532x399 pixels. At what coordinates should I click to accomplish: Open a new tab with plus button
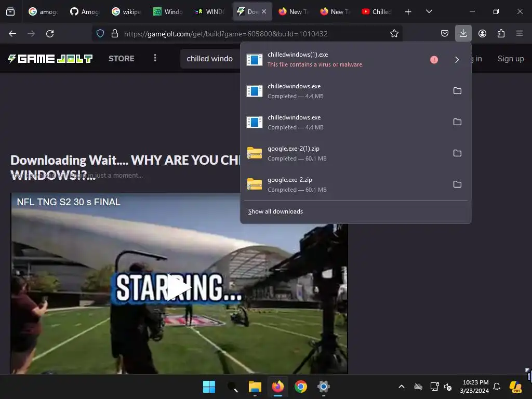pyautogui.click(x=408, y=12)
